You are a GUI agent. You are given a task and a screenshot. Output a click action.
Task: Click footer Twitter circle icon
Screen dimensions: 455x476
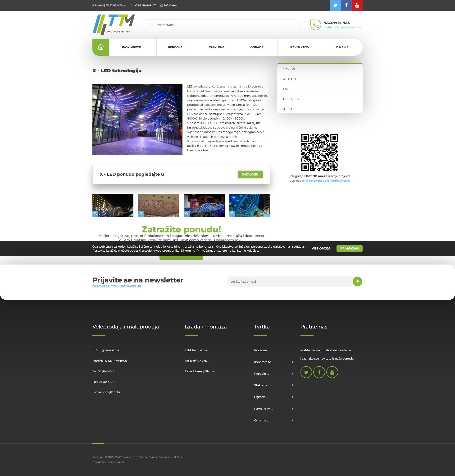coord(306,372)
